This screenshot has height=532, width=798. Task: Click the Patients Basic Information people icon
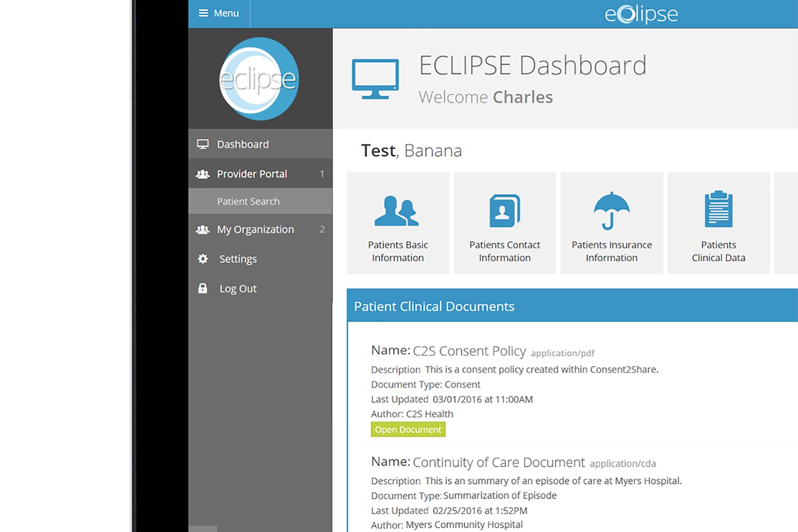click(397, 211)
